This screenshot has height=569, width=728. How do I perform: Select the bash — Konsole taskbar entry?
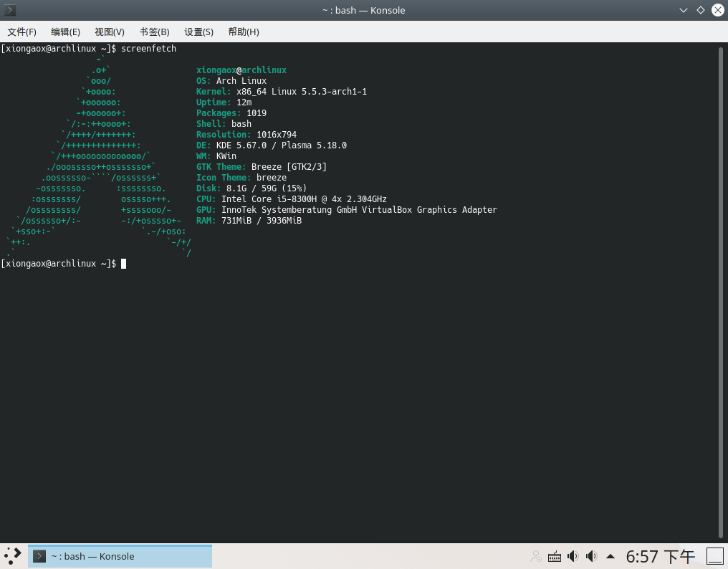120,556
